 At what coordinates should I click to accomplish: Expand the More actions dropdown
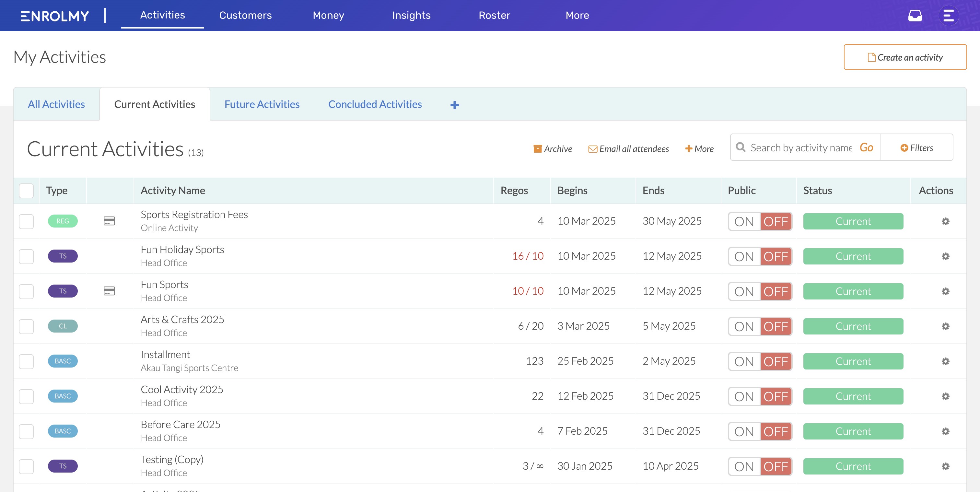tap(699, 149)
